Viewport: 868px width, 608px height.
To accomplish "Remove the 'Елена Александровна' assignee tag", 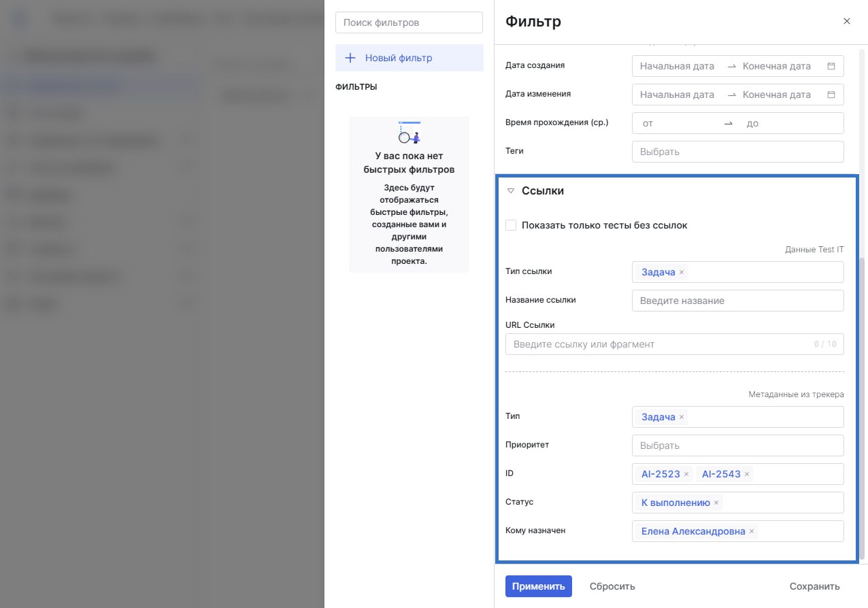I will [752, 532].
